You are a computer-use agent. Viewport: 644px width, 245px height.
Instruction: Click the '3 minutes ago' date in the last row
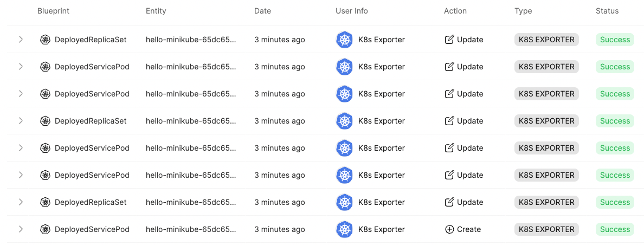280,229
